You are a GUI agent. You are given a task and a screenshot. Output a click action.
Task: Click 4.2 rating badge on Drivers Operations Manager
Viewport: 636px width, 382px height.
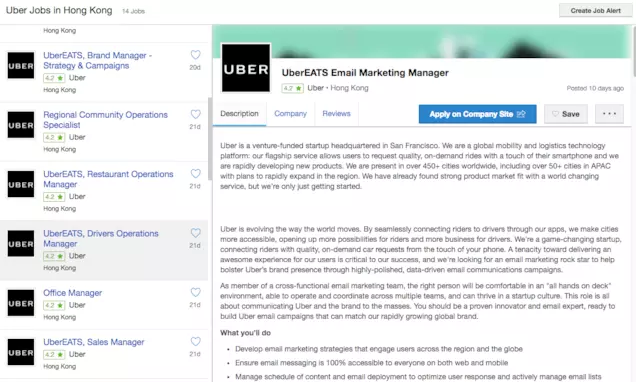click(x=54, y=256)
